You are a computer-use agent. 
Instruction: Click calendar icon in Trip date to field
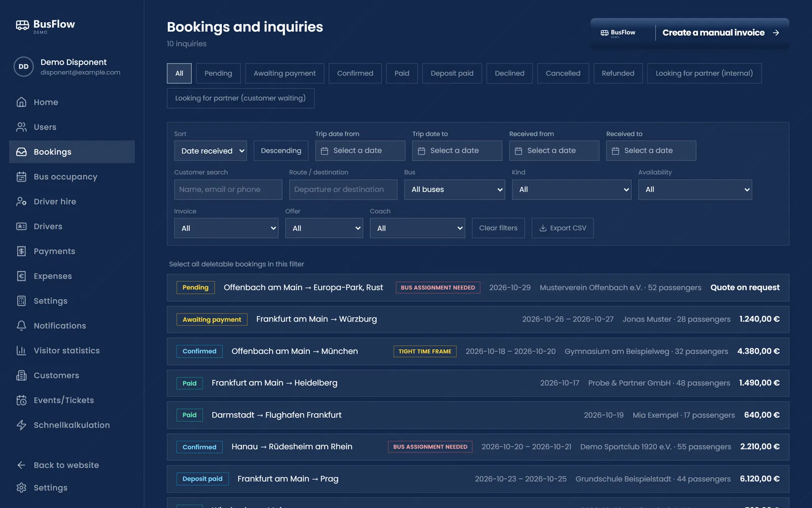[x=421, y=151]
